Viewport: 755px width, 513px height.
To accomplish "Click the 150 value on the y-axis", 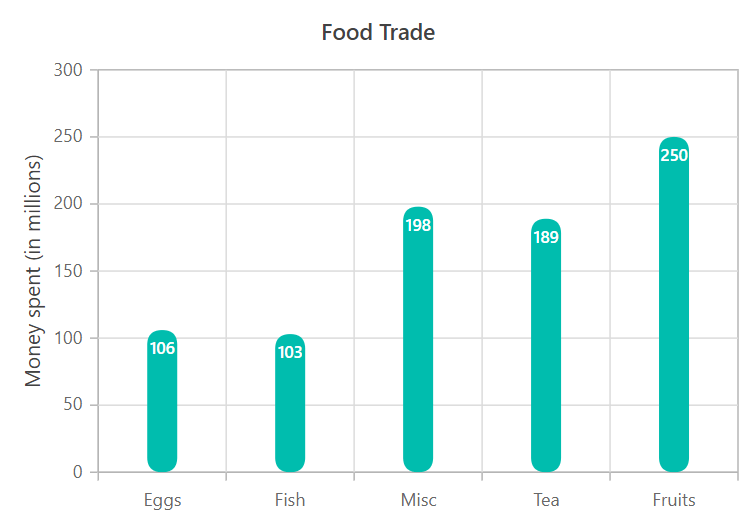I will pos(70,271).
